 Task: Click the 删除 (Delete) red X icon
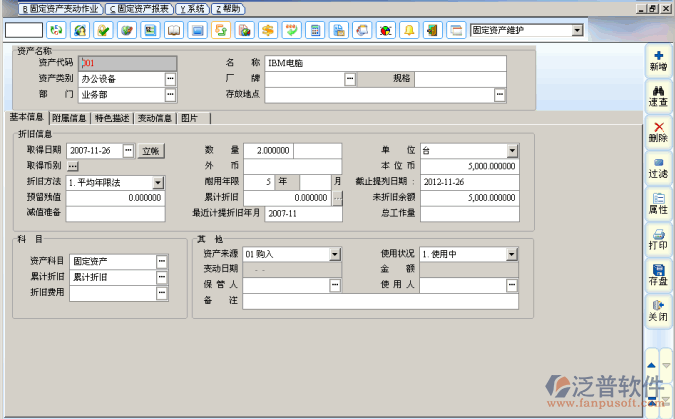click(658, 132)
